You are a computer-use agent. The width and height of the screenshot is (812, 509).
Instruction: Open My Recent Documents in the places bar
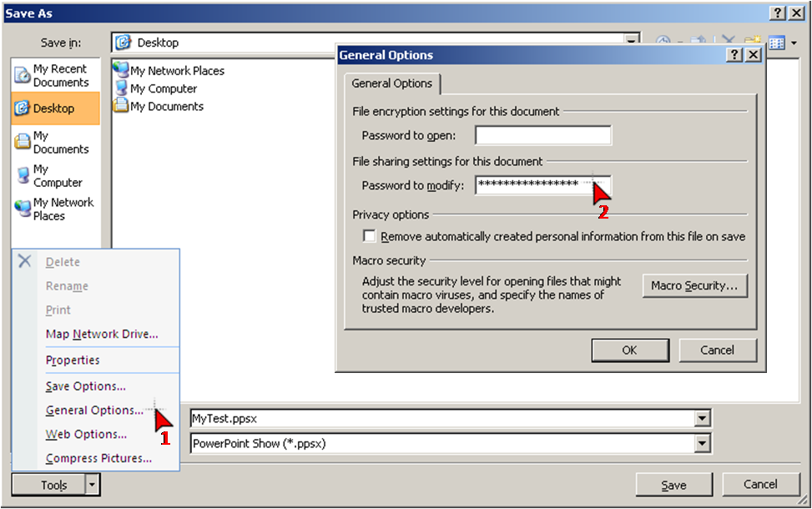(55, 76)
